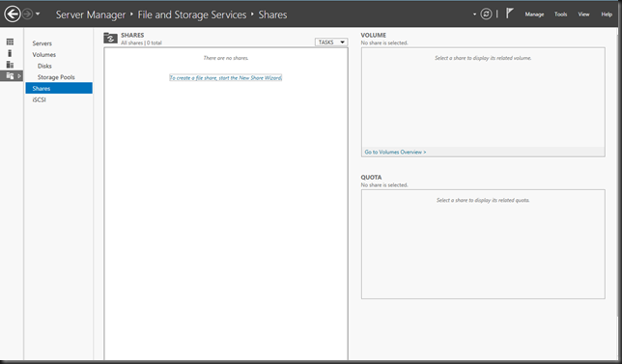Click 'Select a share to display its related quota'

click(483, 200)
